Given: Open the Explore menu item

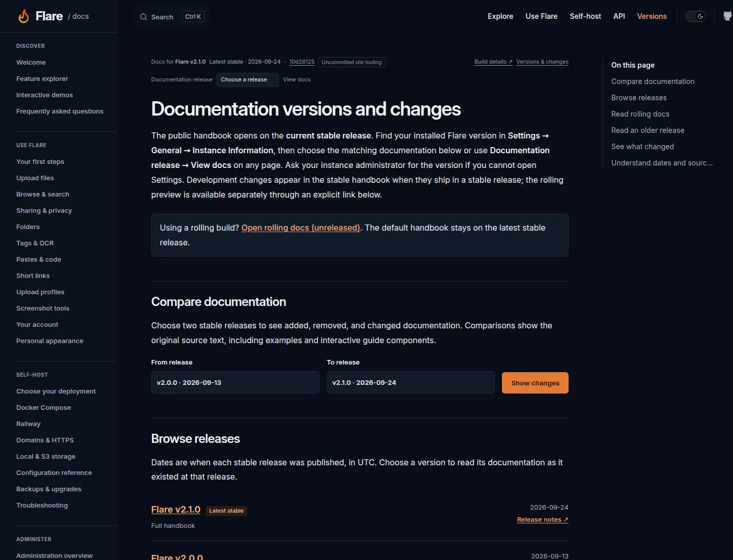Looking at the screenshot, I should (x=500, y=16).
